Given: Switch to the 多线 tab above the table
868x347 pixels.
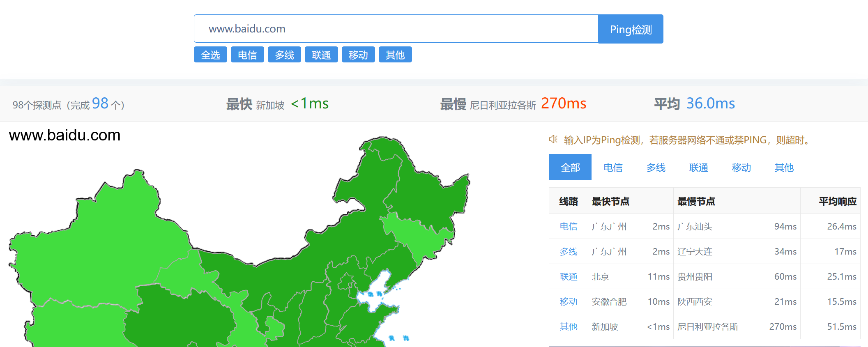Looking at the screenshot, I should pyautogui.click(x=656, y=167).
